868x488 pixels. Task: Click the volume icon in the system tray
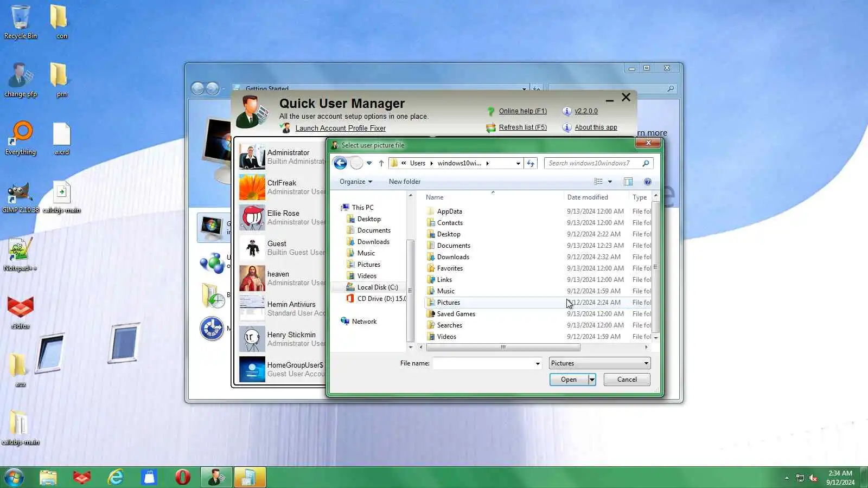pyautogui.click(x=813, y=478)
